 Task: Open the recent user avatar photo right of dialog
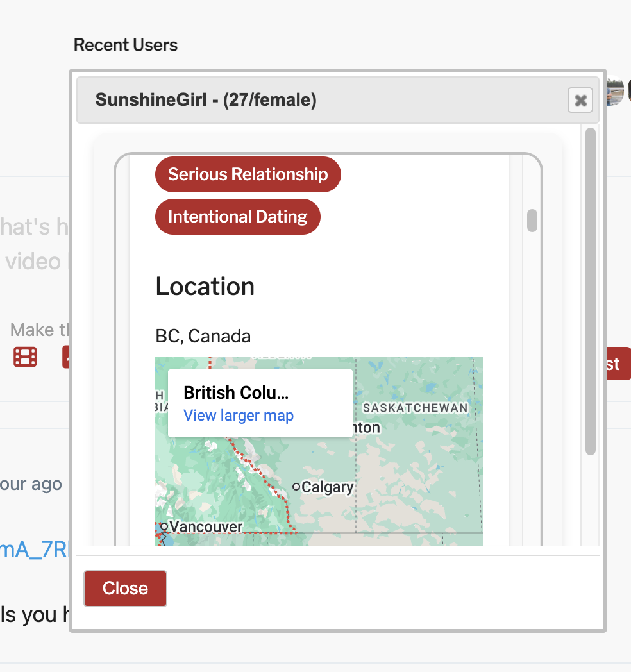(616, 91)
